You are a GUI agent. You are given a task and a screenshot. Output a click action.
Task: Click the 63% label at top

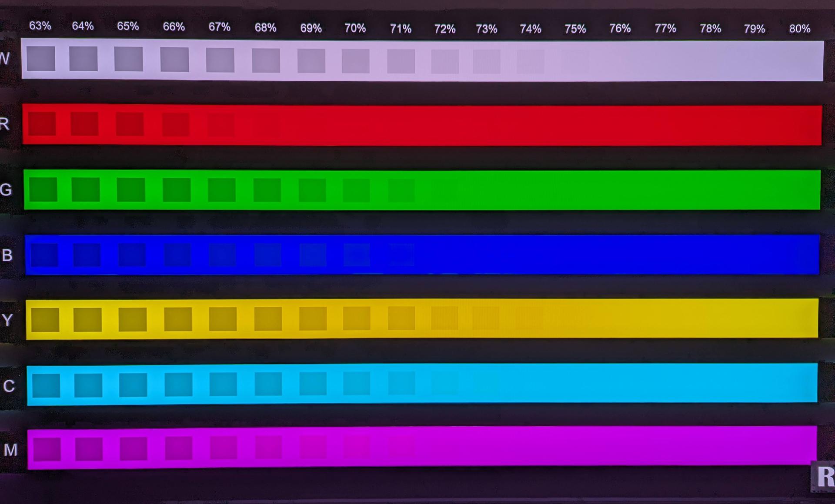pos(40,26)
